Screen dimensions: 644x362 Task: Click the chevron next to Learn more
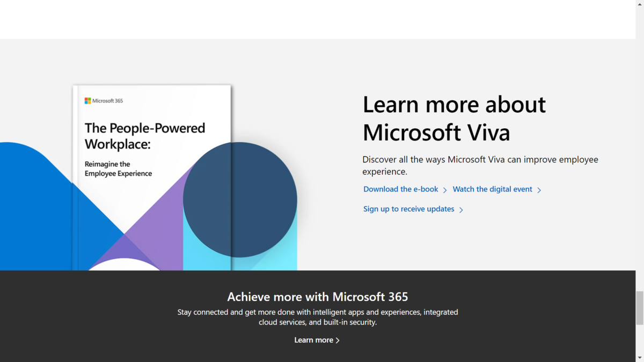(338, 341)
